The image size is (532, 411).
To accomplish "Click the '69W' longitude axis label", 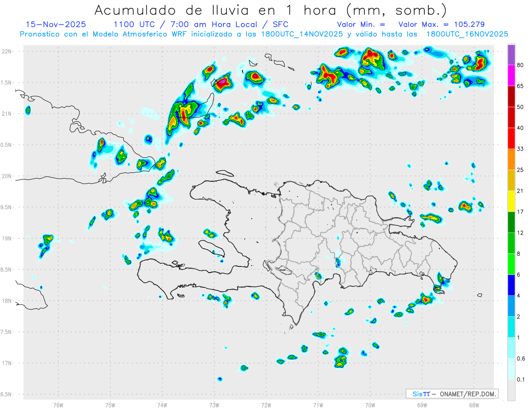I will coord(422,405).
